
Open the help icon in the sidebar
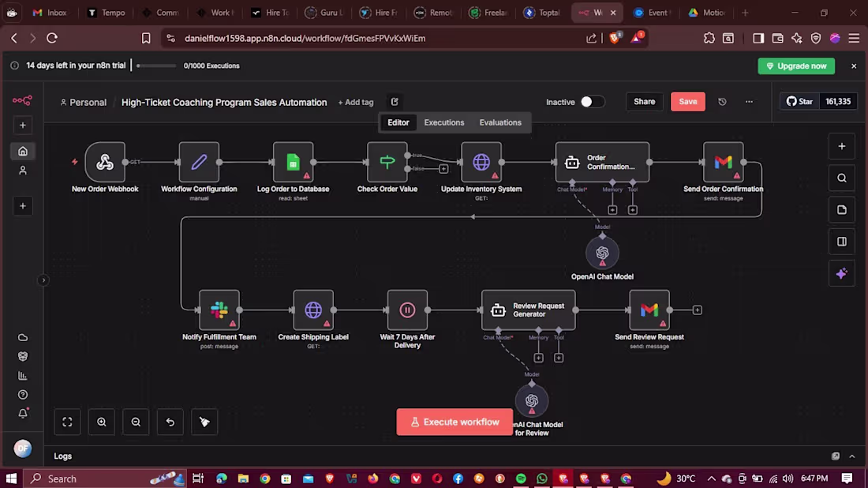click(x=23, y=395)
